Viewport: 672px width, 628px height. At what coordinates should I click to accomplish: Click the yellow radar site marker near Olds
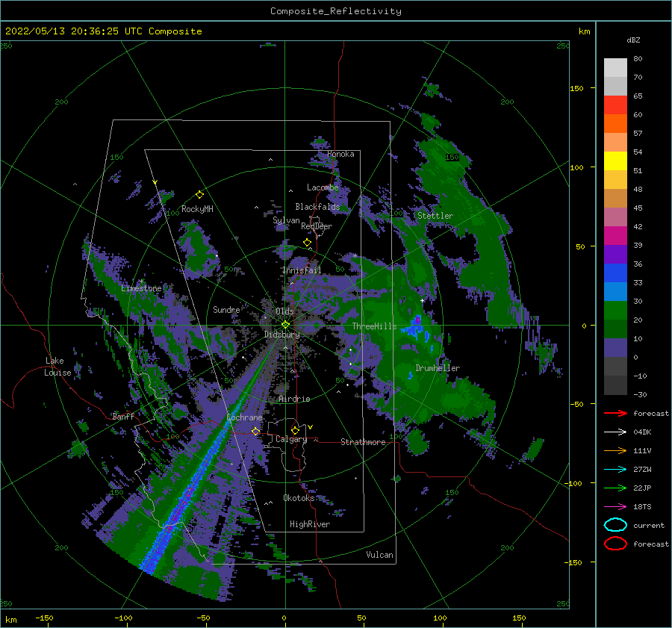tap(285, 325)
